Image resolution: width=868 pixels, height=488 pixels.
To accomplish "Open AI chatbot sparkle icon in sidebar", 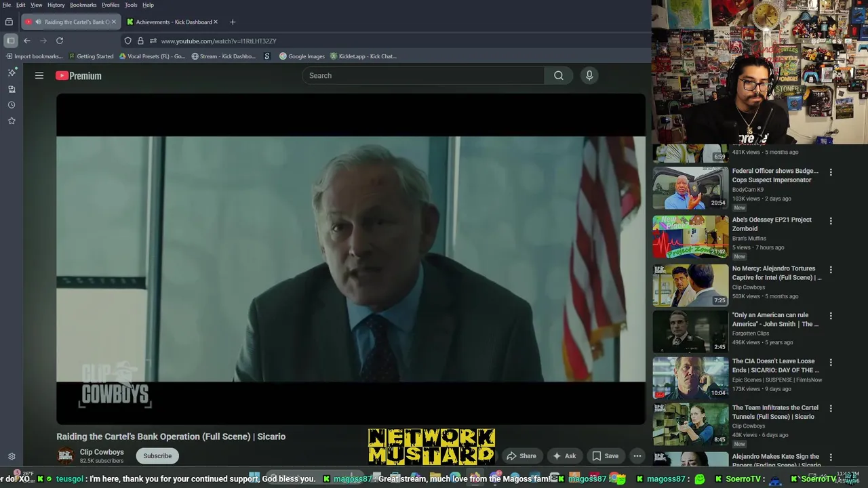I will tap(12, 73).
